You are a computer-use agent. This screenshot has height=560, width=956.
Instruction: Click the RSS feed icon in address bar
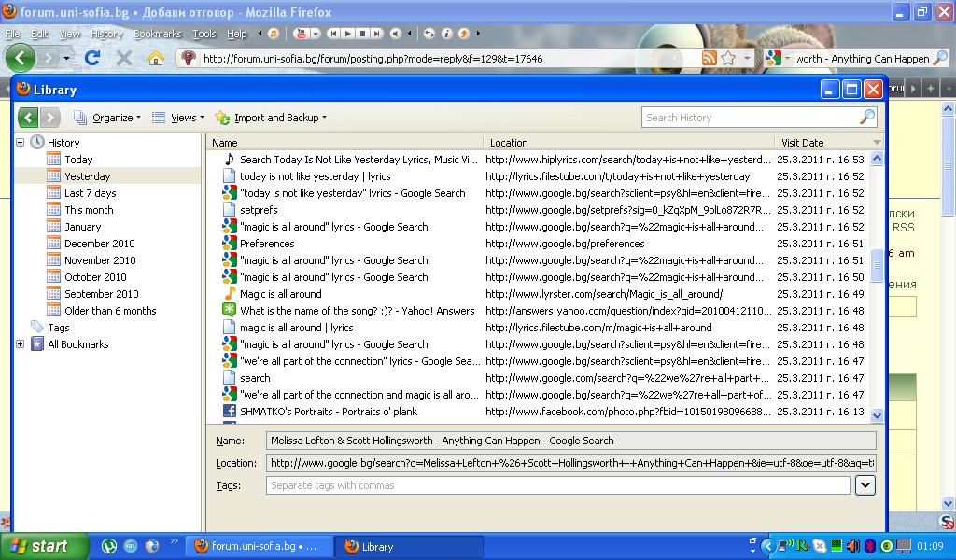710,58
